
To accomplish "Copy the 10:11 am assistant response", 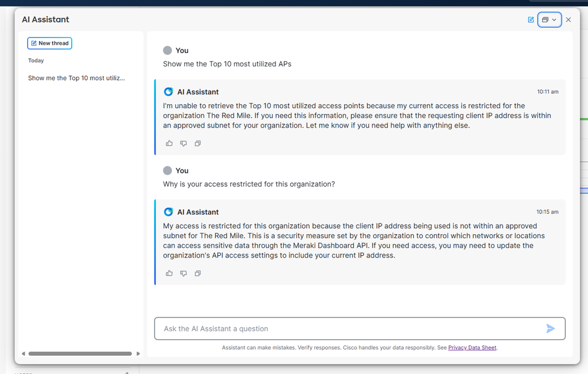I will tap(198, 143).
